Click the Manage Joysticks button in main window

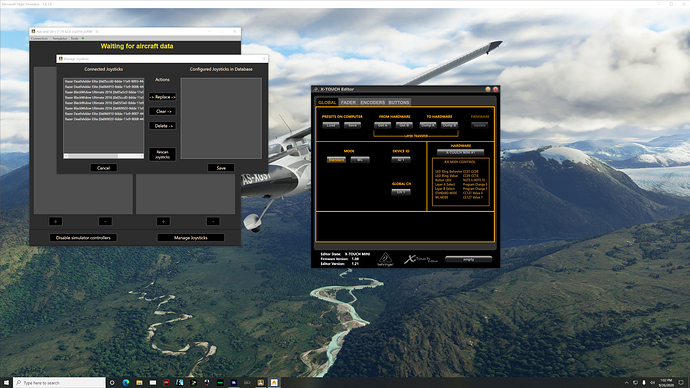(x=191, y=238)
